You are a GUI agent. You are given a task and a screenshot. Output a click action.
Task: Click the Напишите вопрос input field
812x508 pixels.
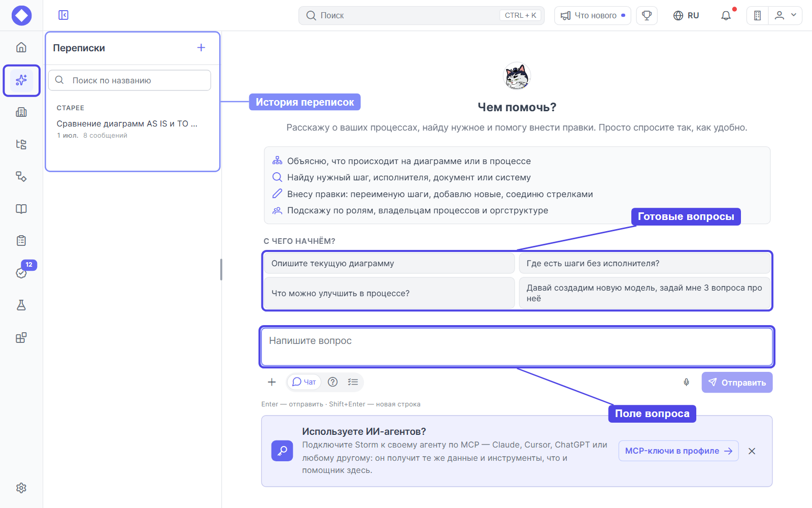(517, 347)
